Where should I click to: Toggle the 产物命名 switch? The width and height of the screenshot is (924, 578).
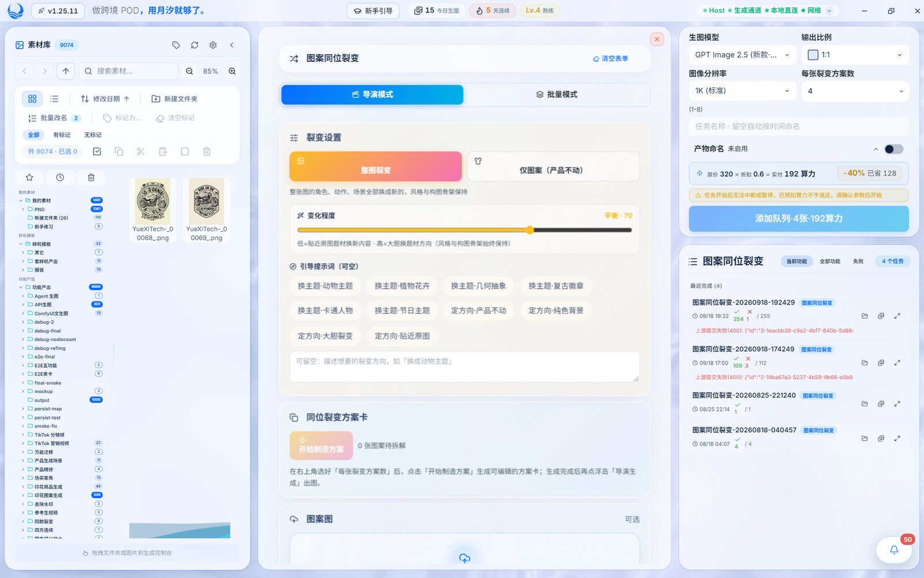coord(893,149)
